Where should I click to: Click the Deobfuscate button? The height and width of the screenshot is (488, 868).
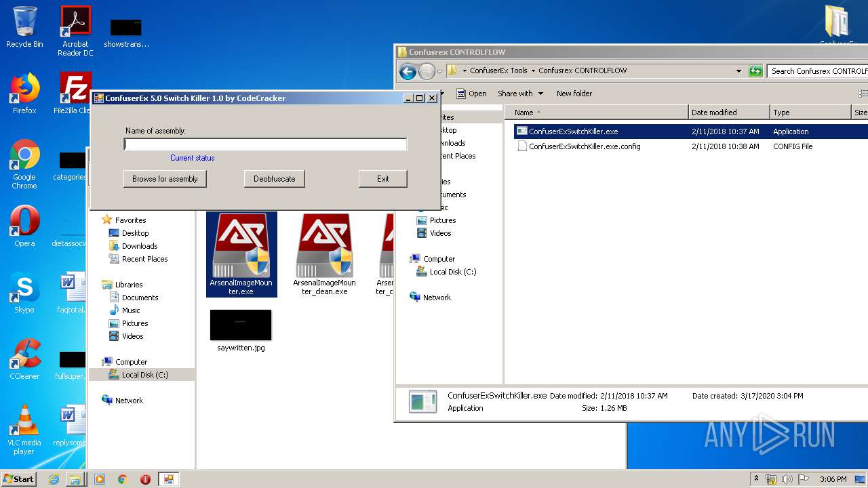(x=275, y=179)
